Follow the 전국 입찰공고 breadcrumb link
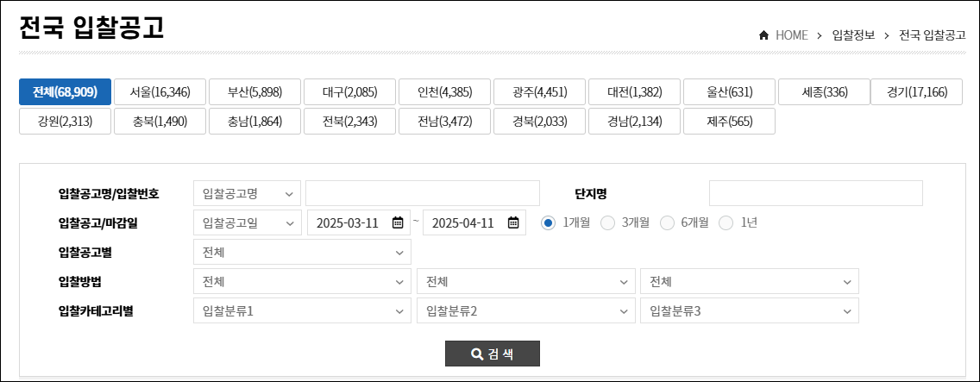 (933, 35)
